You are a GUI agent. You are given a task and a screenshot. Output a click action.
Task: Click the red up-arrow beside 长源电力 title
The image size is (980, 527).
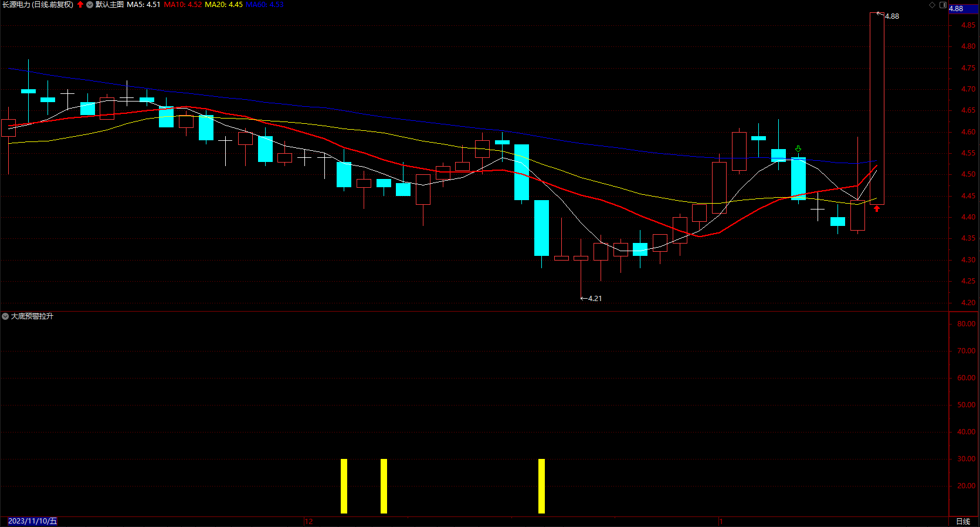[80, 5]
